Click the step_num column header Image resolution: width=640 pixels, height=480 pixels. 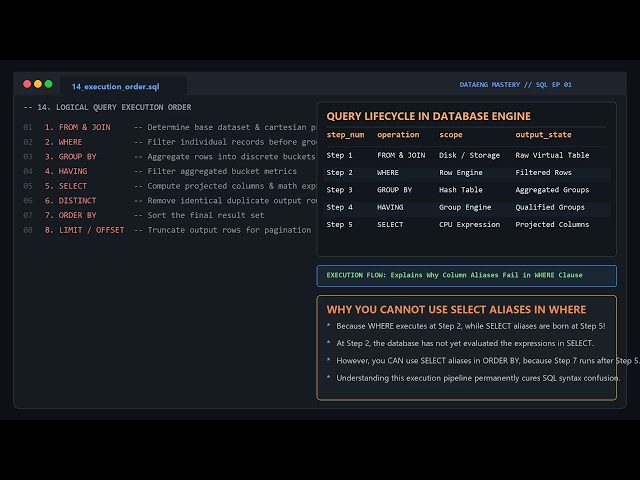(x=345, y=135)
